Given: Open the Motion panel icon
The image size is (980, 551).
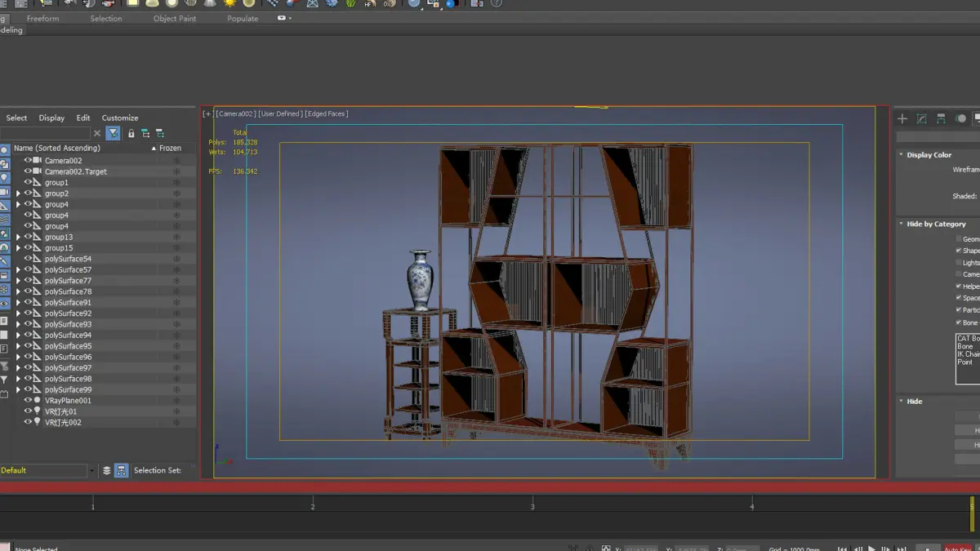Looking at the screenshot, I should click(x=961, y=118).
